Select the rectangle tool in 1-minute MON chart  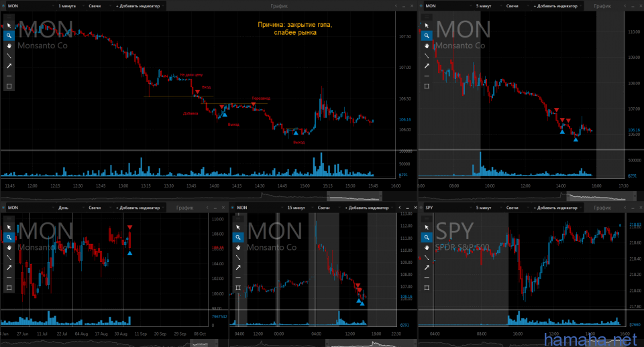(x=9, y=86)
